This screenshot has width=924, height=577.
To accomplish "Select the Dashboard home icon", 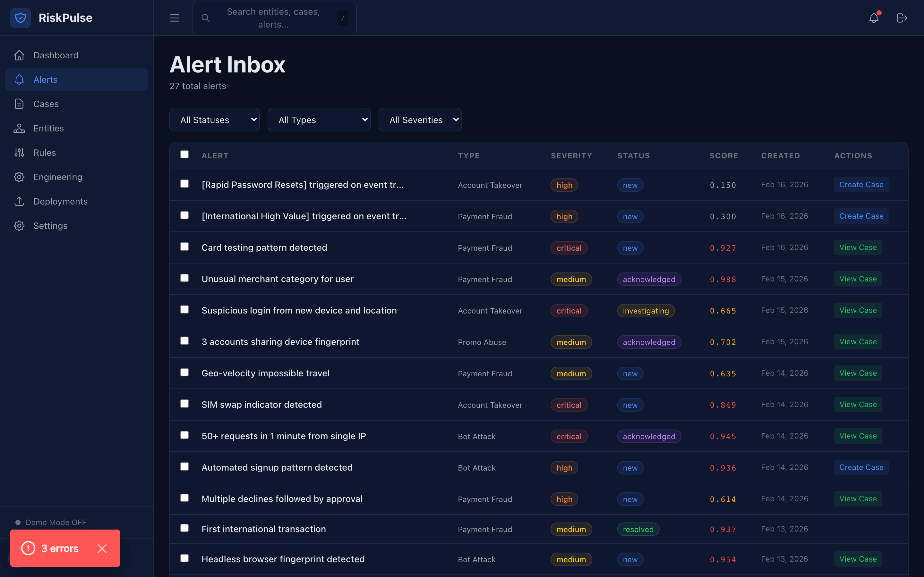I will point(19,55).
